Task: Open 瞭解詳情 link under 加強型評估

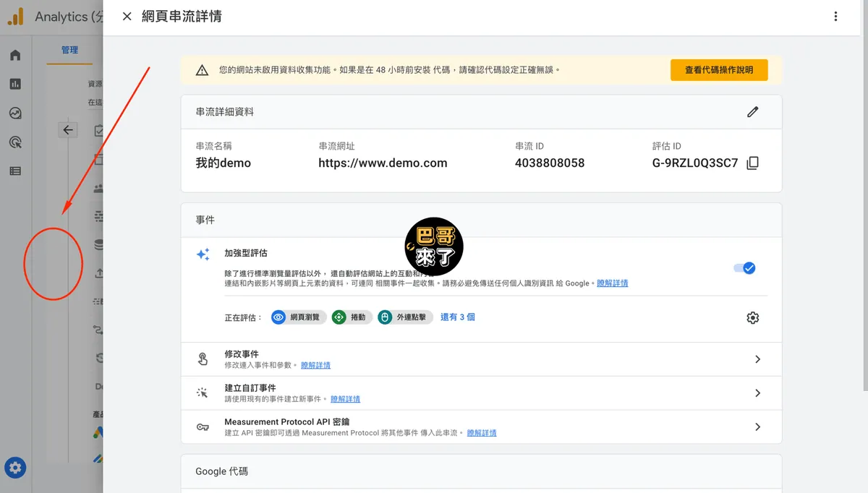Action: 613,283
